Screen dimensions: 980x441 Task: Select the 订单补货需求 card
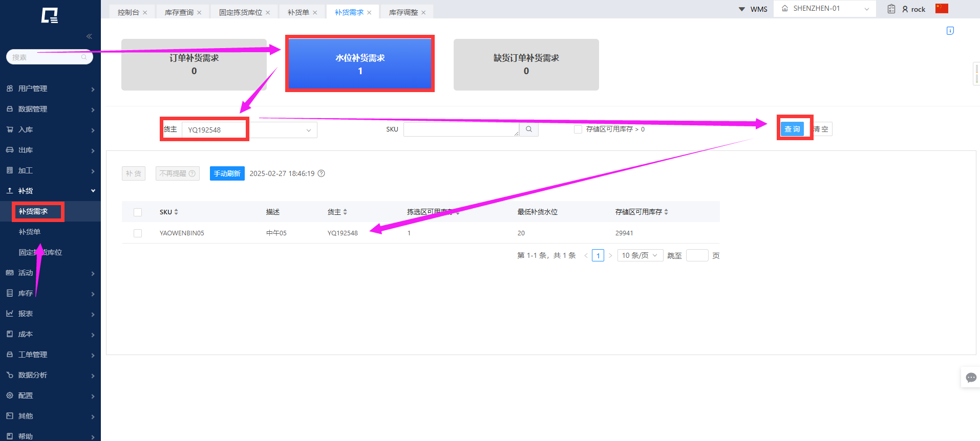[x=194, y=64]
